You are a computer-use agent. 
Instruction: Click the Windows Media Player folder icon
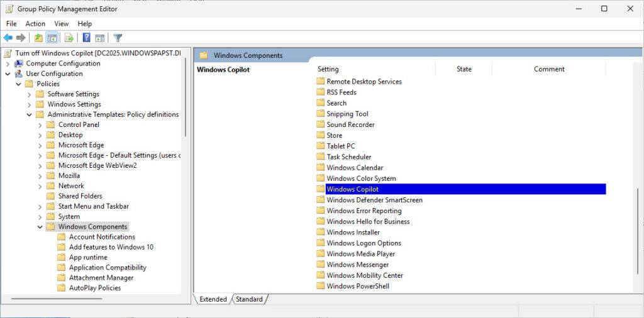coord(321,253)
